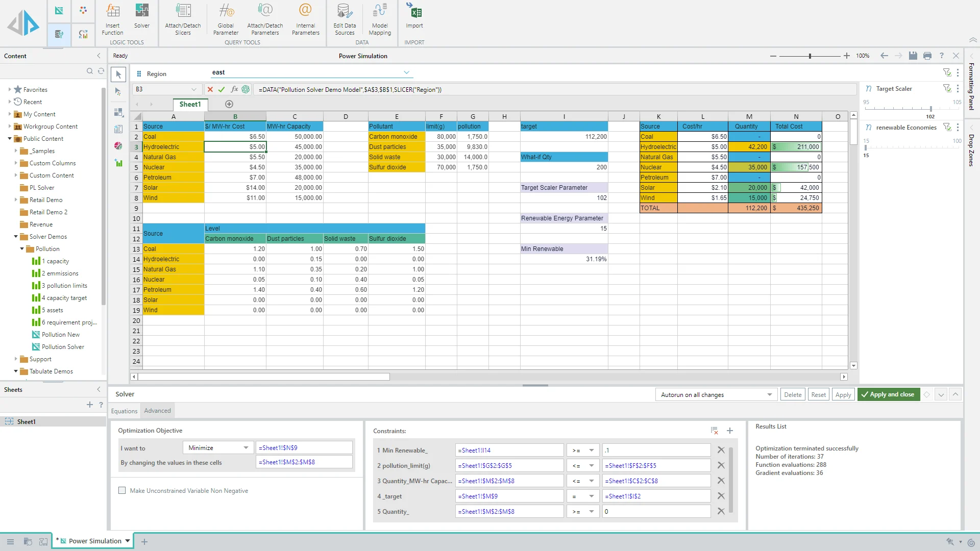980x551 pixels.
Task: Open Autorun on all changes dropdown
Action: 769,395
